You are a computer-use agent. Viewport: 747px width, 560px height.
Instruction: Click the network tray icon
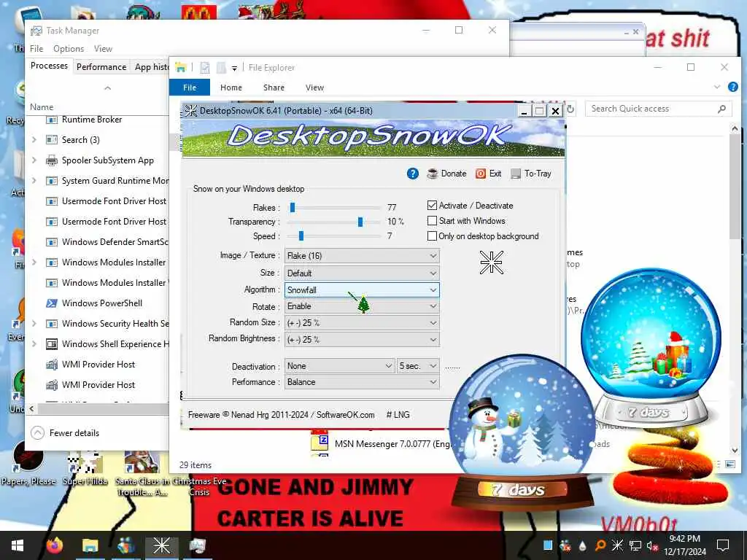(635, 545)
